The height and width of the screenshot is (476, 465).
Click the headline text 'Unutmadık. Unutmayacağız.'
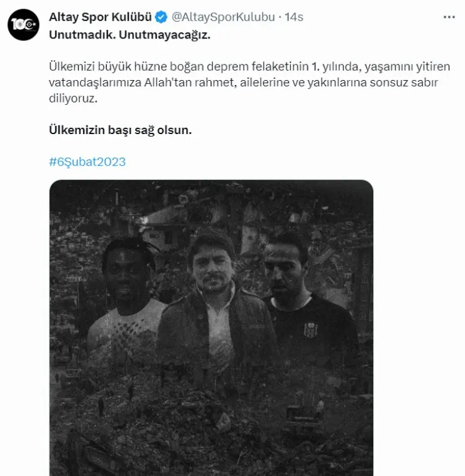tap(130, 35)
